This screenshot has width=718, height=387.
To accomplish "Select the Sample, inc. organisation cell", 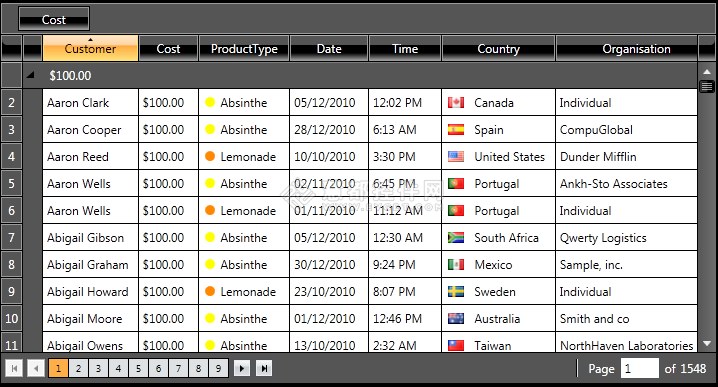I will coord(626,265).
